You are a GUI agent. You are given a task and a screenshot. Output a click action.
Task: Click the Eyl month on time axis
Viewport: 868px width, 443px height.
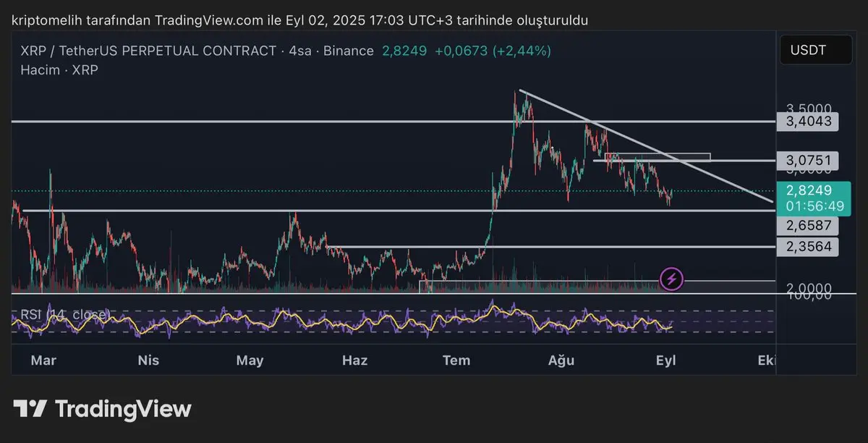point(665,360)
